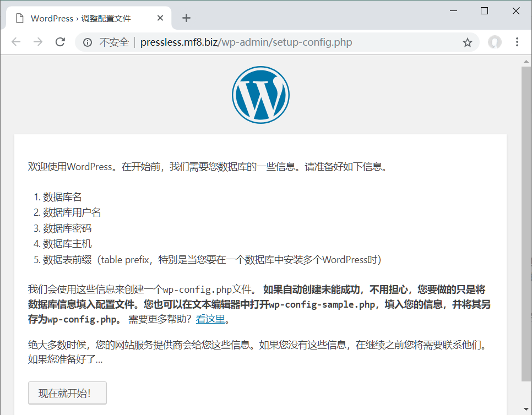Screen dimensions: 532x415
Task: Open the site info icon beside 不安全
Action: tap(88, 42)
